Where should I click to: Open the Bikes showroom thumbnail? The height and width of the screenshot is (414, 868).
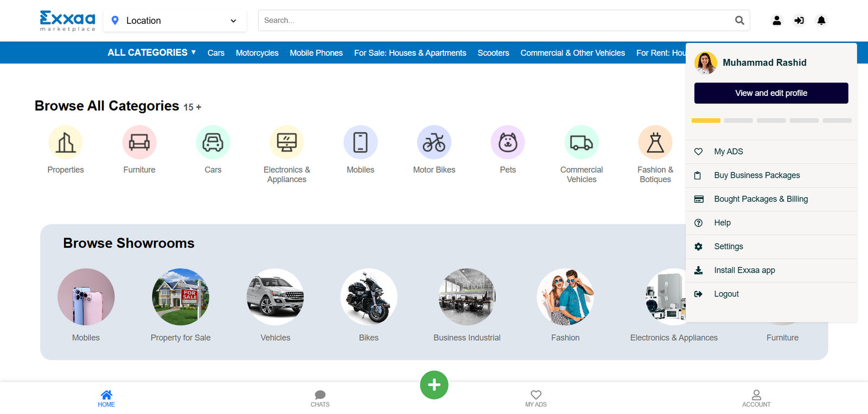tap(369, 297)
